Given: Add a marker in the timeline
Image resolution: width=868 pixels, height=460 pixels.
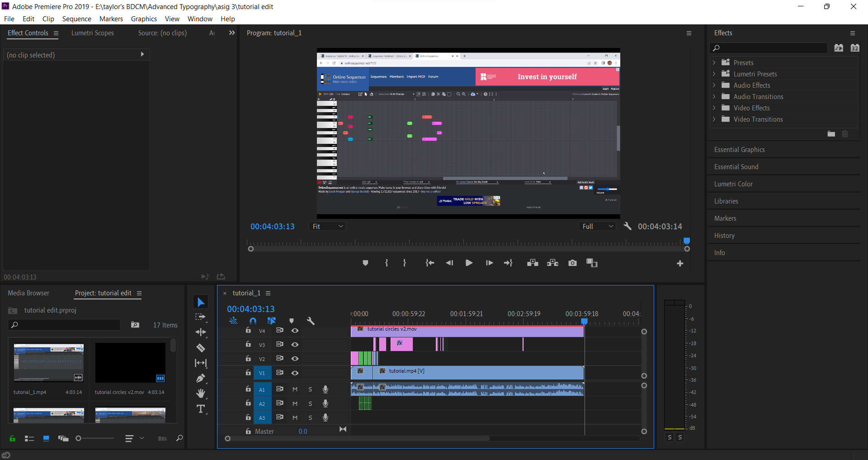Looking at the screenshot, I should (x=292, y=321).
